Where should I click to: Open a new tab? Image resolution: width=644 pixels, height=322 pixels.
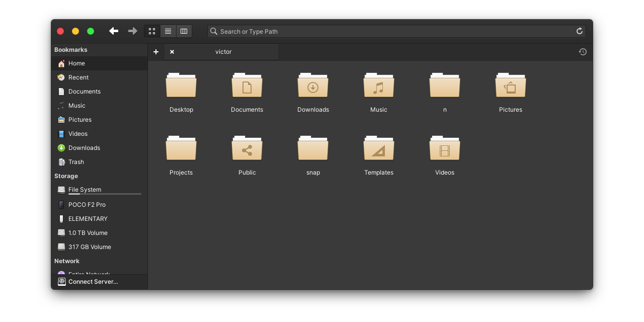156,52
